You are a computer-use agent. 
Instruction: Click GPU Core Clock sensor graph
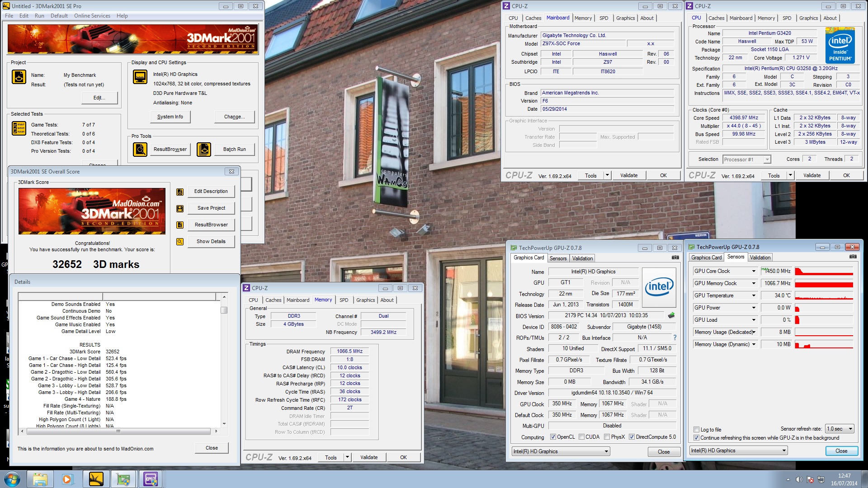[x=824, y=271]
